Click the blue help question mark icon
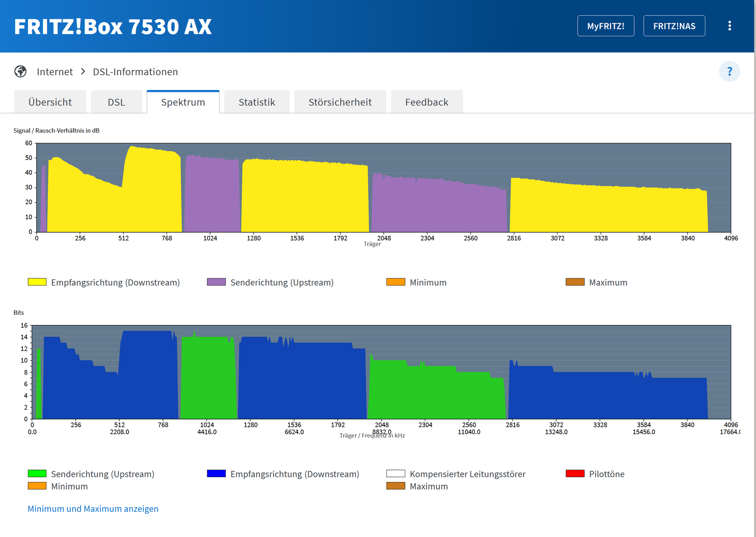Image resolution: width=756 pixels, height=537 pixels. tap(730, 72)
